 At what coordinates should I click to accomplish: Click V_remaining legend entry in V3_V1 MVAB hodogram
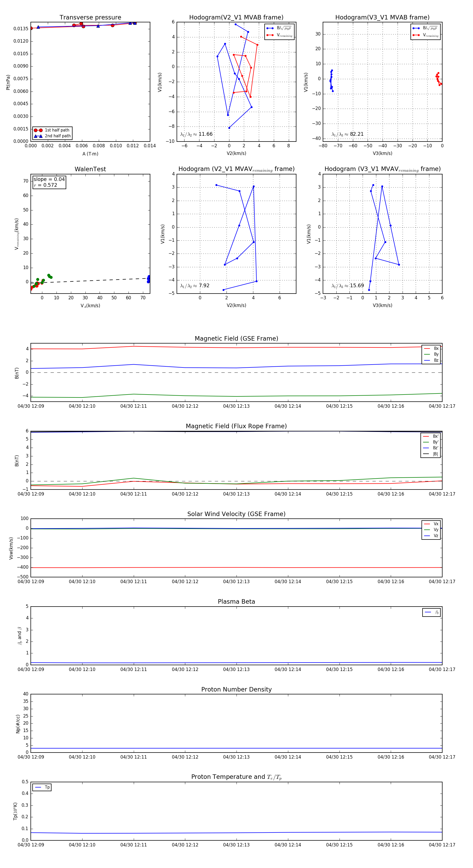click(x=425, y=35)
